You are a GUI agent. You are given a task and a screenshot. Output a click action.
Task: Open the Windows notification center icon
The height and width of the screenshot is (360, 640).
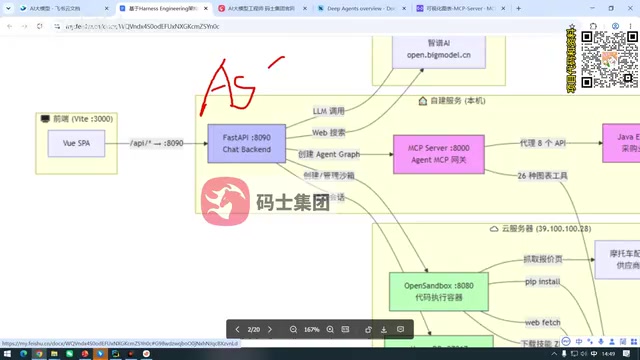[x=627, y=353]
